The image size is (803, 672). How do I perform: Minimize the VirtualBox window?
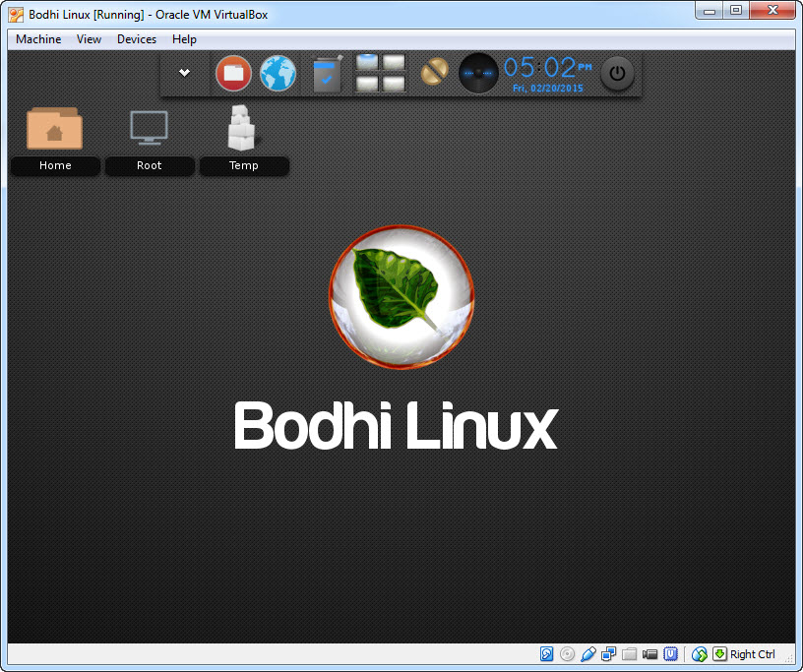[x=710, y=10]
